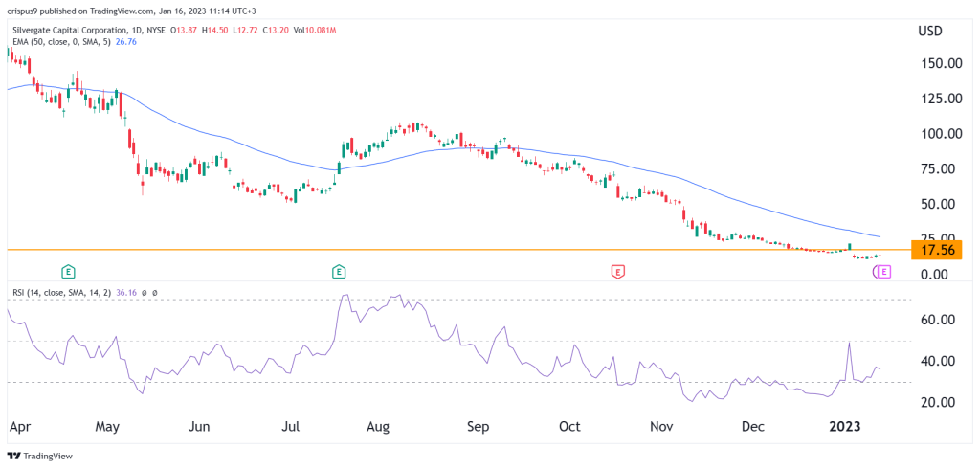The height and width of the screenshot is (468, 980).
Task: Click the Aug label on time axis
Action: [378, 426]
